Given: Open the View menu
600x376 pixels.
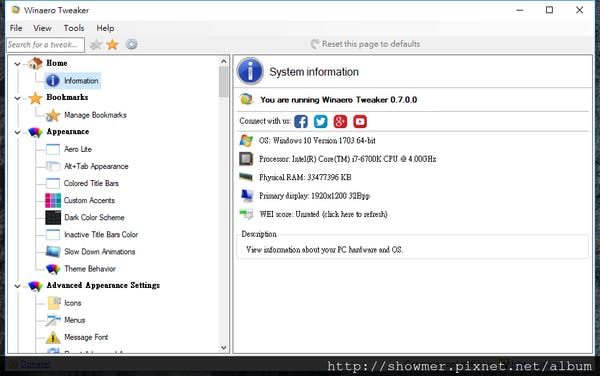Looking at the screenshot, I should click(x=42, y=28).
